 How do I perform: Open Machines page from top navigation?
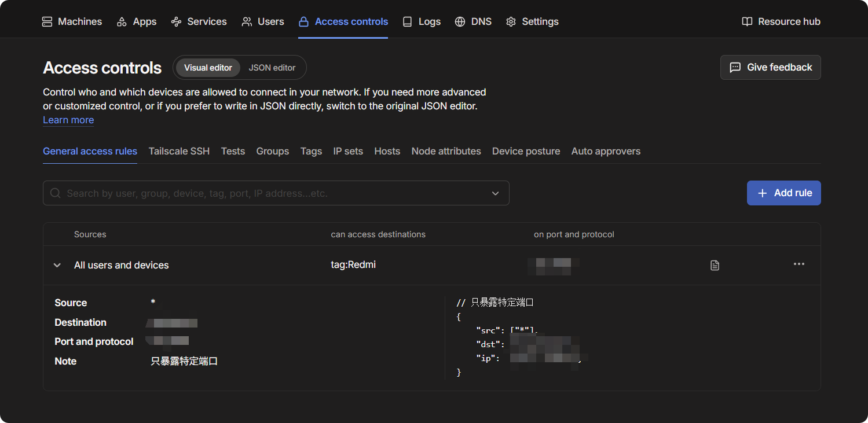coord(72,21)
